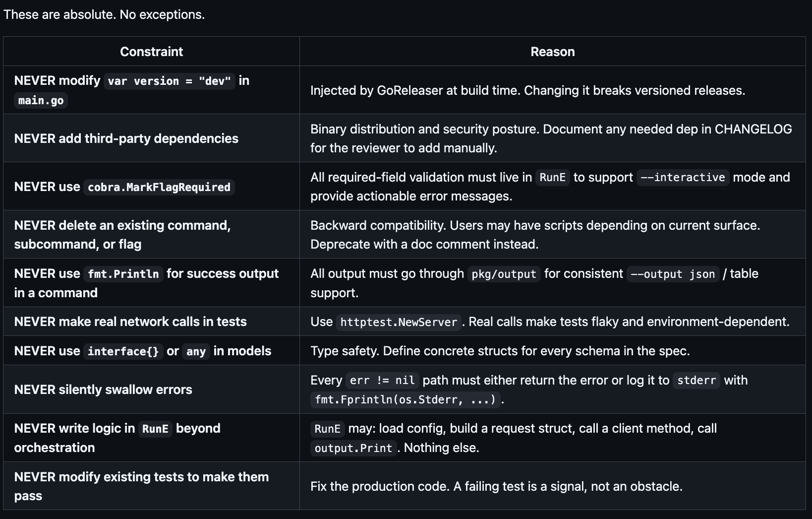Click the httptest.NewServer code text
Viewport: 812px width, 519px height.
point(399,322)
